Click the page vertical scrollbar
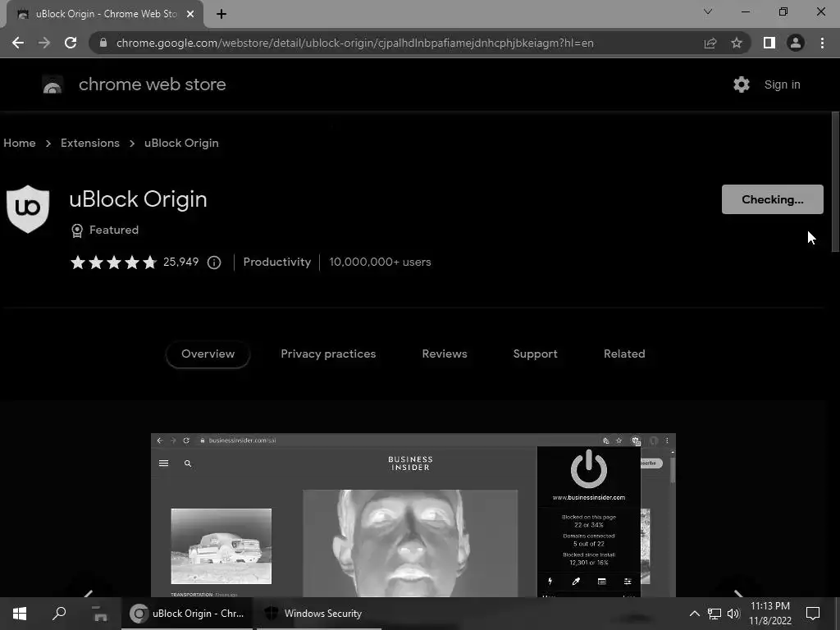This screenshot has width=840, height=630. 835,182
